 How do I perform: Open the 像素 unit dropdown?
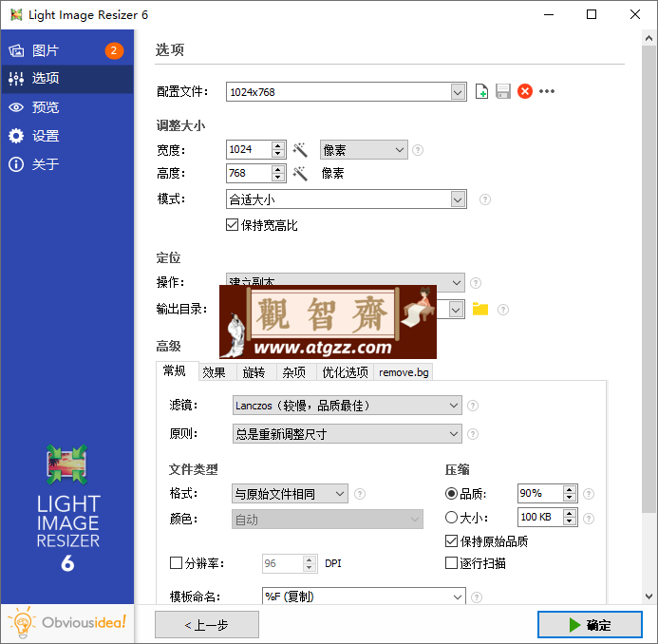[x=364, y=150]
